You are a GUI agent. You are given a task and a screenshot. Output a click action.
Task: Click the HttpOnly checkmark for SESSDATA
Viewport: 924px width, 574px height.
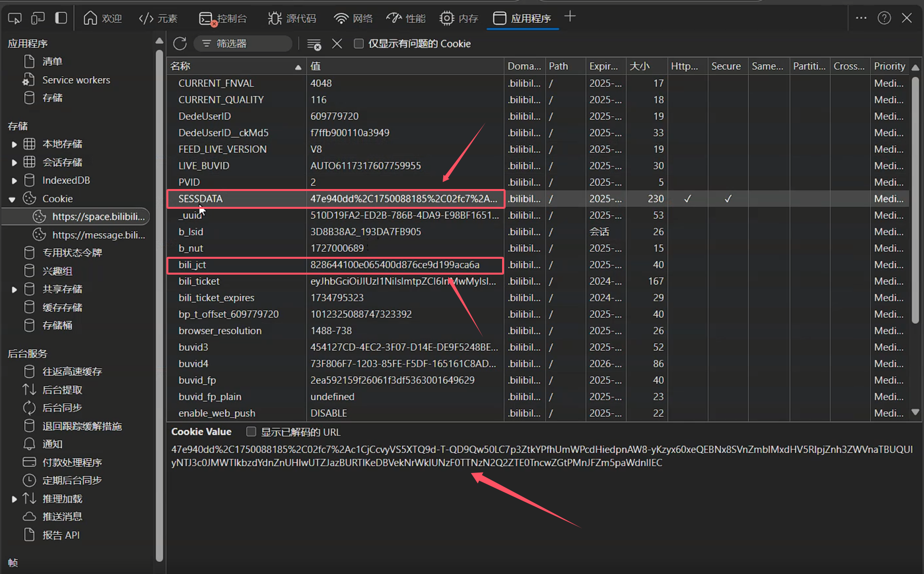(687, 198)
